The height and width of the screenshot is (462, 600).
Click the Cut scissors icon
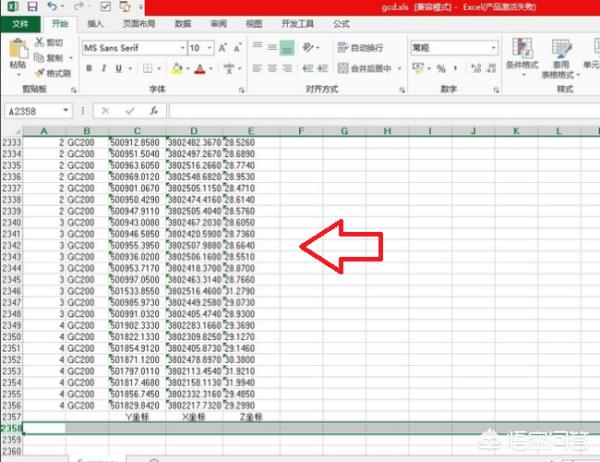click(x=39, y=43)
